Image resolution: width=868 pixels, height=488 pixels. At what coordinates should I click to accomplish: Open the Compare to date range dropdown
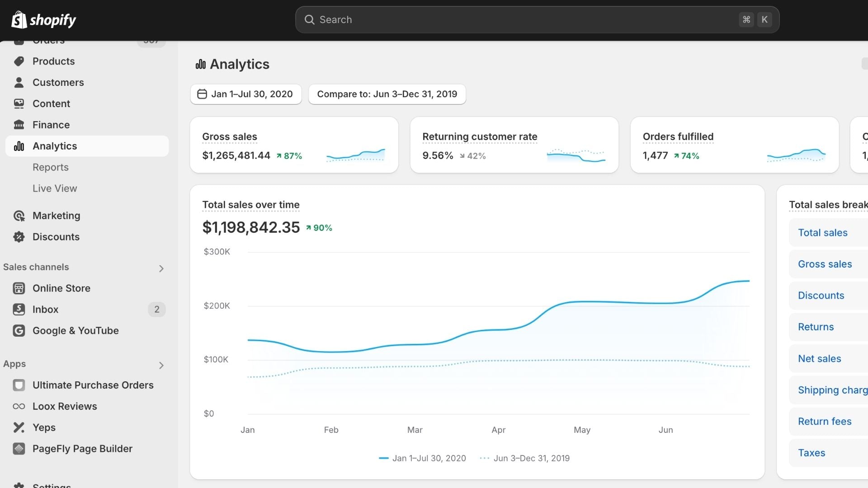(x=387, y=94)
